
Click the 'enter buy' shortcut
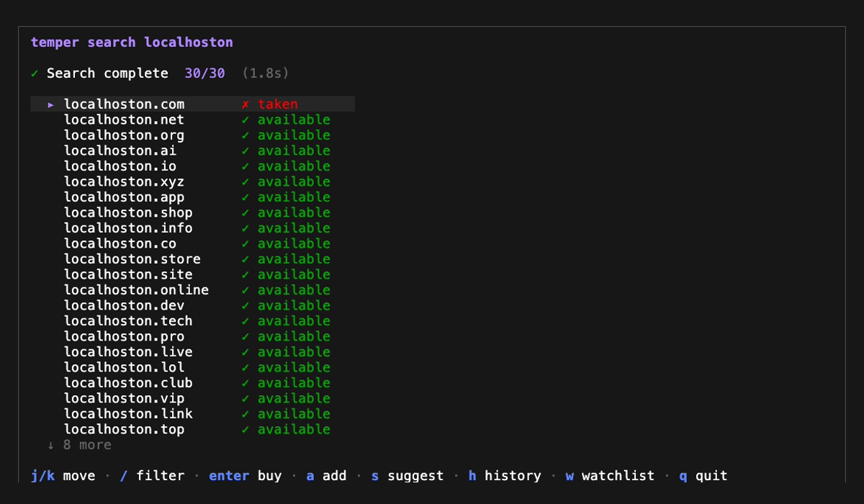click(x=246, y=476)
